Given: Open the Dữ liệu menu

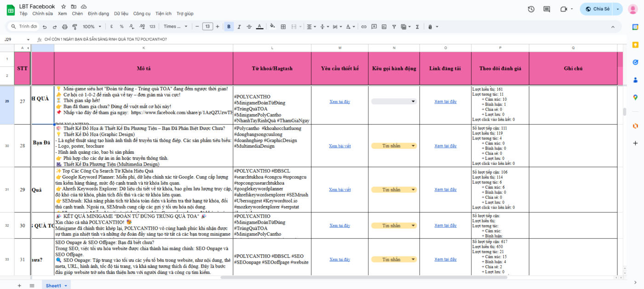Looking at the screenshot, I should 121,14.
